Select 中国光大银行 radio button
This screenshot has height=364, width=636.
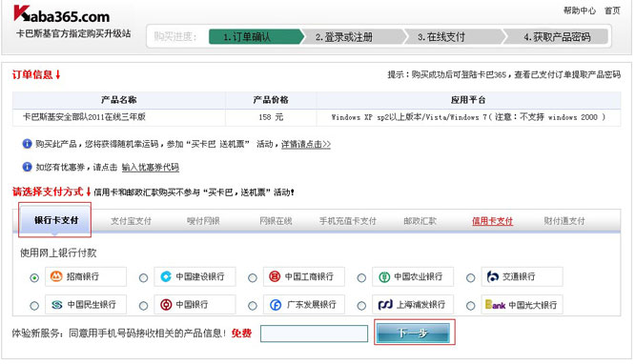point(471,306)
